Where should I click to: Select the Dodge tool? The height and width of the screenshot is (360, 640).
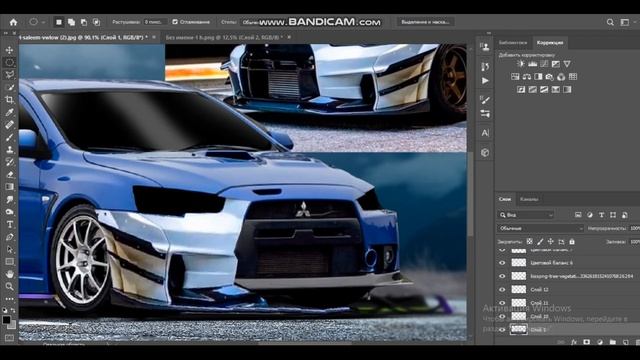pos(9,212)
